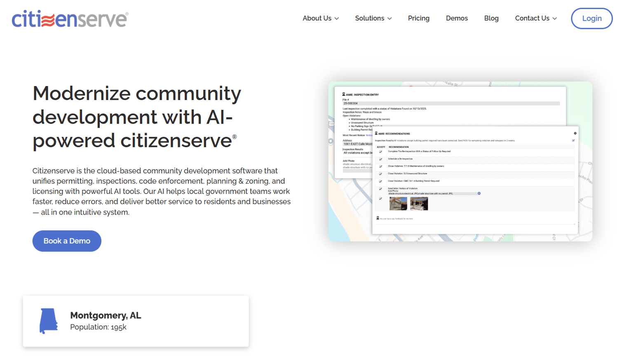Image resolution: width=624 pixels, height=364 pixels.
Task: Click the Login button
Action: pos(592,19)
